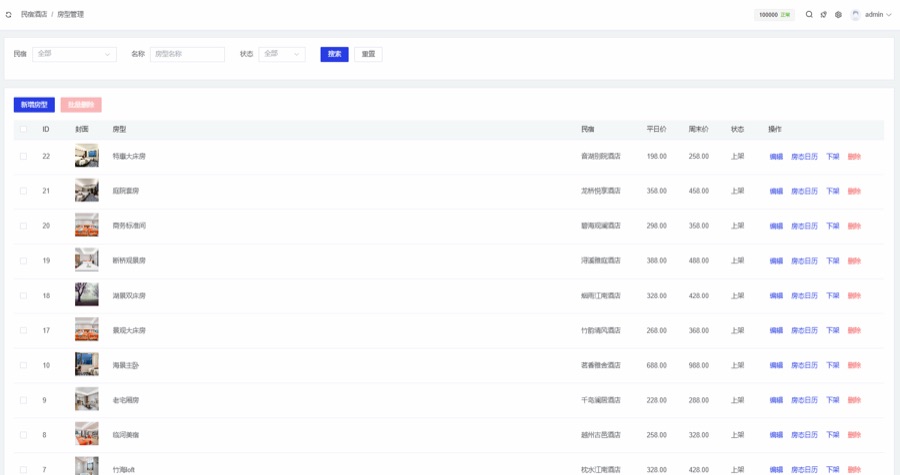Open 房态日历 calendar for row ID 8

(804, 435)
